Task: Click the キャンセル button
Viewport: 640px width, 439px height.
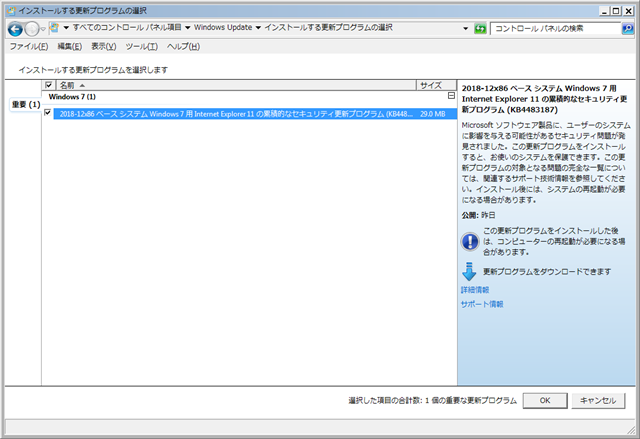Action: pos(598,400)
